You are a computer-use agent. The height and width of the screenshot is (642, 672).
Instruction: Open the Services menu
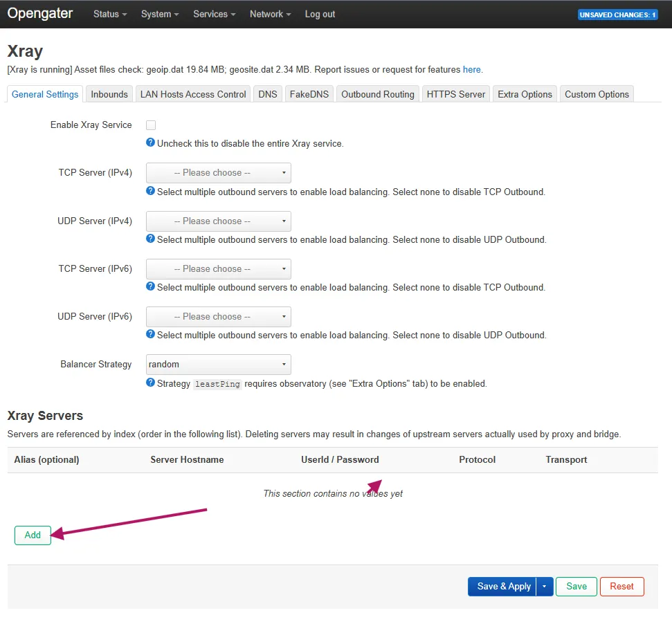click(x=215, y=14)
